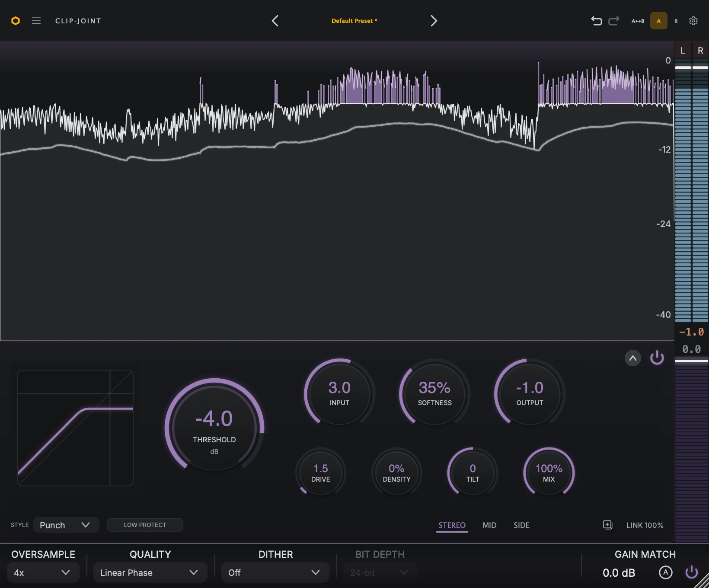This screenshot has width=709, height=588.
Task: Click the orange hexagon logo icon
Action: (16, 21)
